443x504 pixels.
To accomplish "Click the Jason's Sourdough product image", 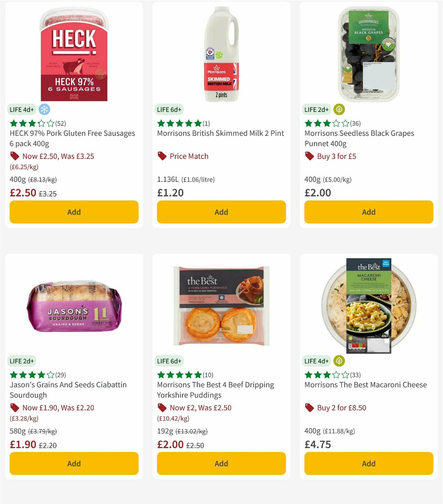I will click(x=74, y=306).
